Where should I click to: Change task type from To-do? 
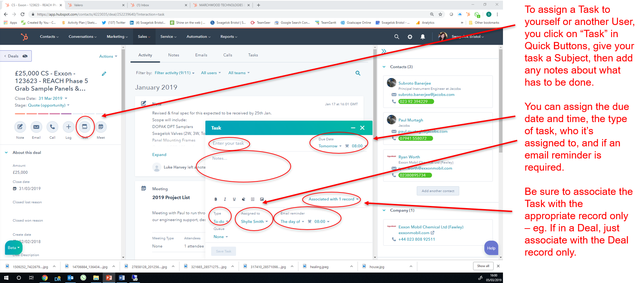coord(221,222)
